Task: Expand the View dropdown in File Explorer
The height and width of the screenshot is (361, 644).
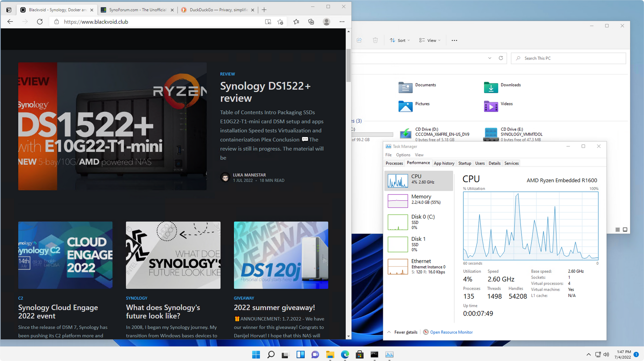Action: click(430, 40)
